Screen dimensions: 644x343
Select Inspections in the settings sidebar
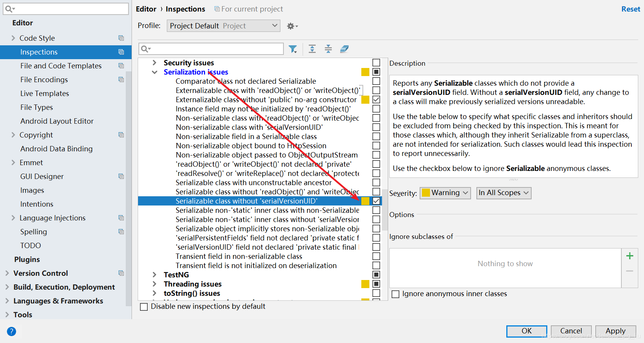pyautogui.click(x=66, y=52)
